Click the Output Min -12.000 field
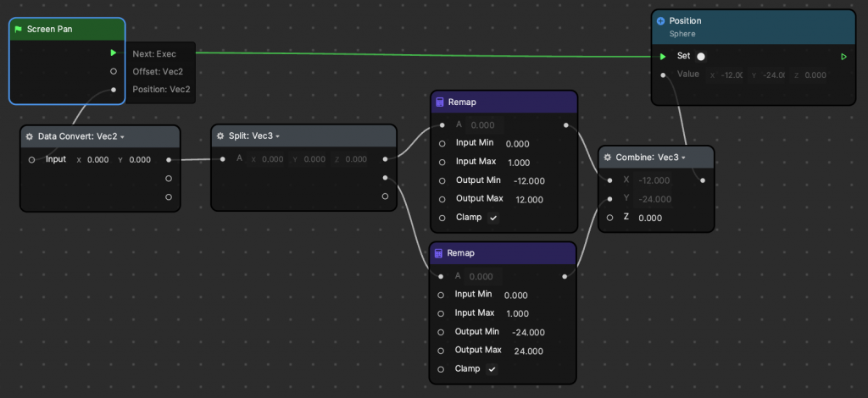Viewport: 868px width, 398px height. click(528, 180)
